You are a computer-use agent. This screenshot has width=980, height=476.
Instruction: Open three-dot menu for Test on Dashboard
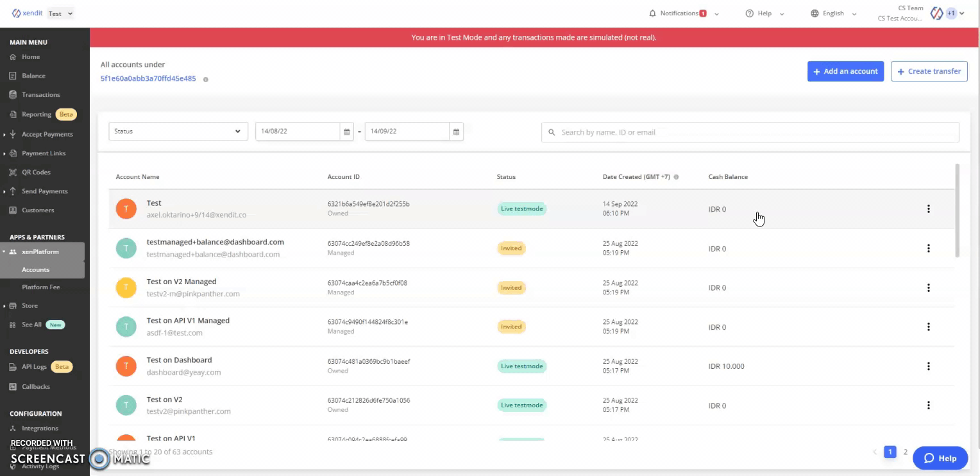point(928,366)
